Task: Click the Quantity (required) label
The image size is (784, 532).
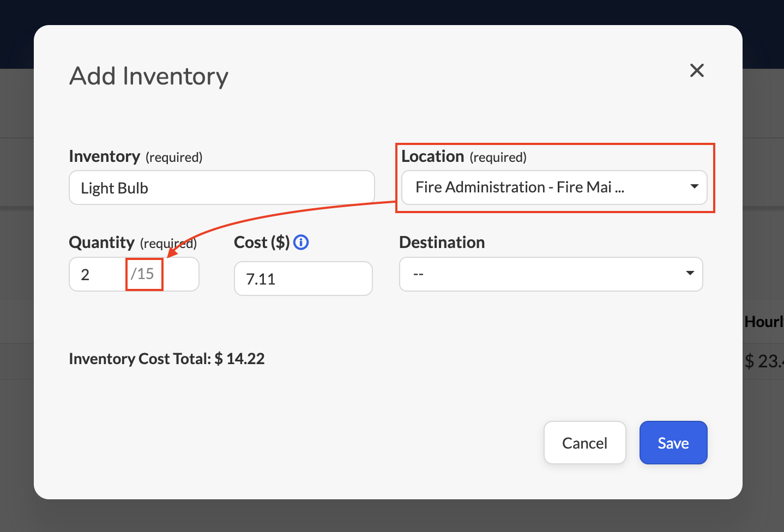Action: (x=133, y=243)
